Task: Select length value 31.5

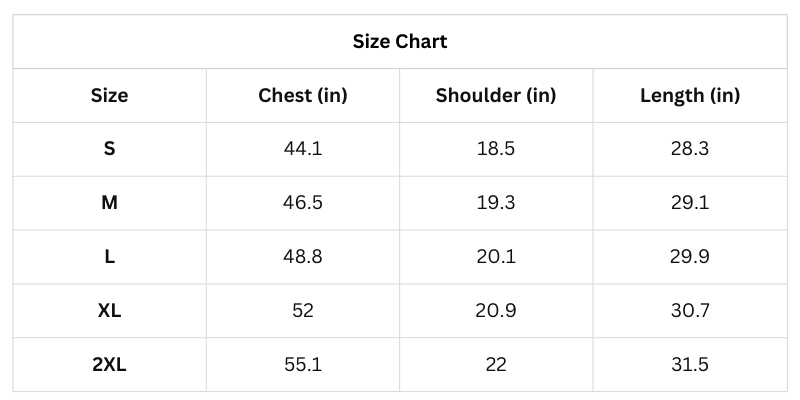Action: pyautogui.click(x=690, y=365)
